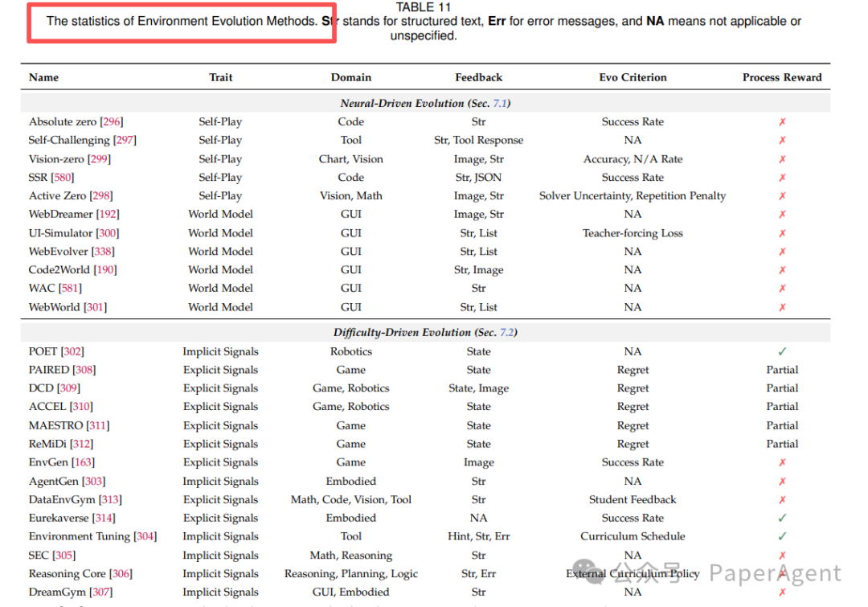Click the "Tool" domain in Environment Tuning row
This screenshot has width=868, height=607.
[x=351, y=536]
